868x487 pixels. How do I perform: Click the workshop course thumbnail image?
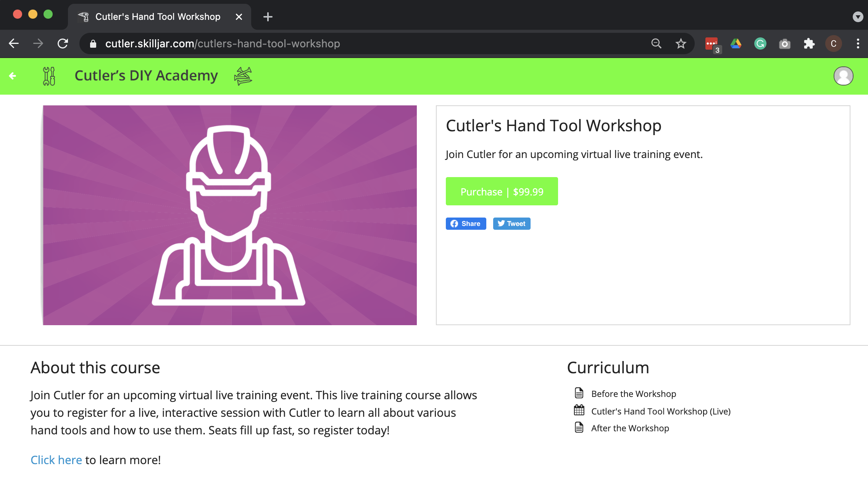point(230,215)
